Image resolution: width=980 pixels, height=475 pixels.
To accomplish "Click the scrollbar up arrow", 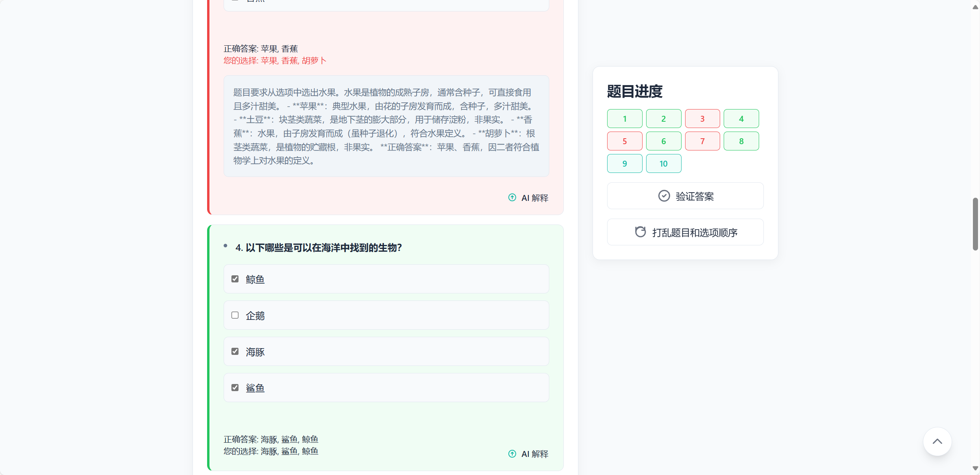I will pos(975,7).
